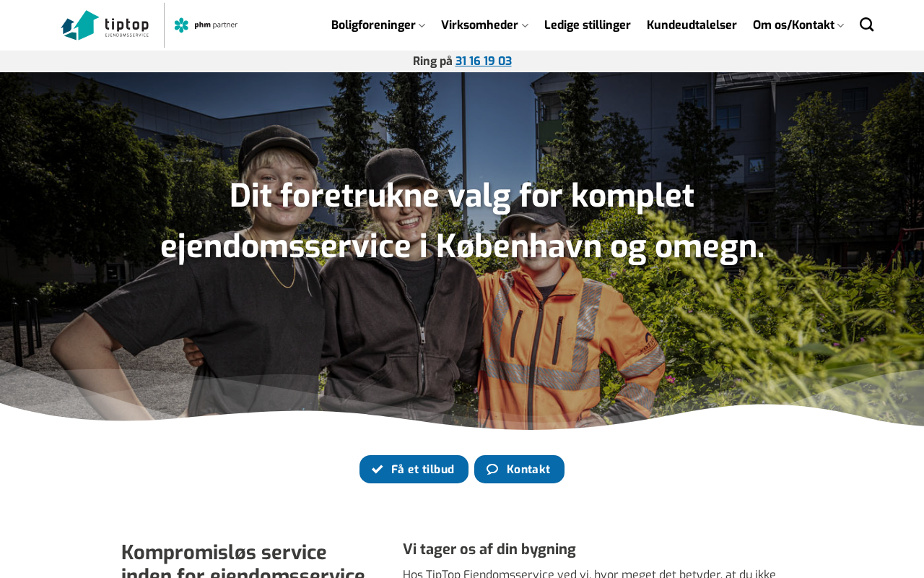Click the hero headline about ejendomsservice i København
Viewport: 924px width, 578px height.
(x=462, y=220)
